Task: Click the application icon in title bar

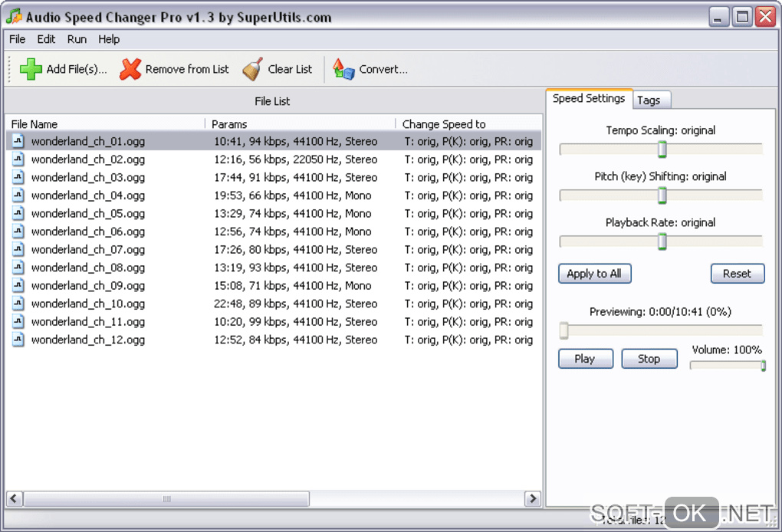Action: (14, 16)
